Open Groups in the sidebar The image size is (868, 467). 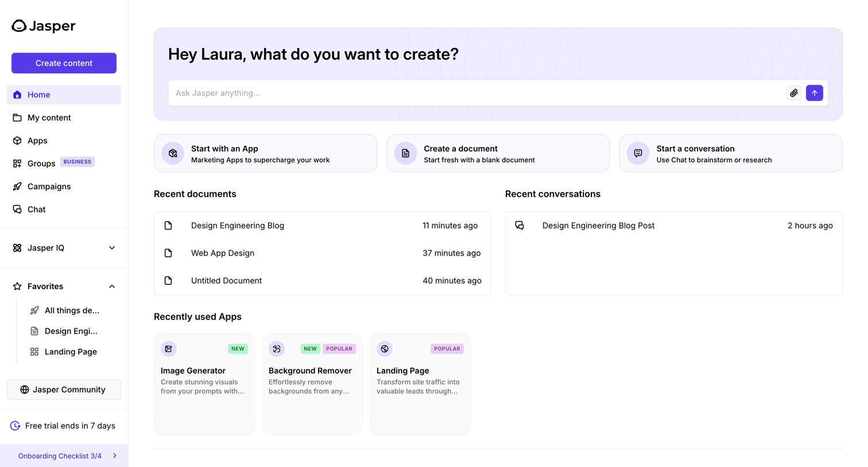pyautogui.click(x=64, y=164)
